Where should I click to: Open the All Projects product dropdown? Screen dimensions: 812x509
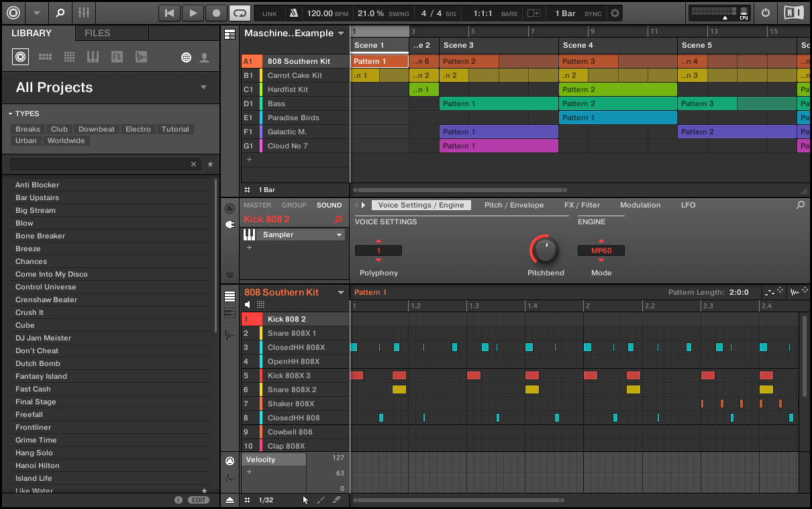[204, 87]
